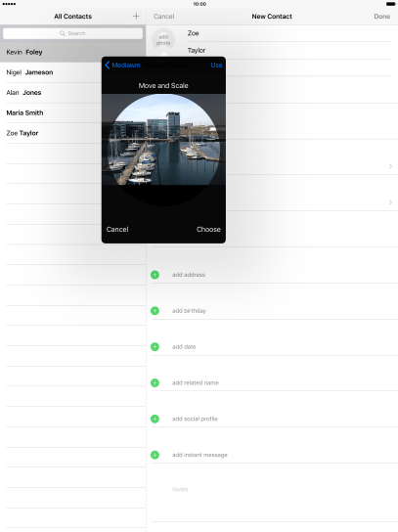Tap the plus icon to add a contact

click(x=136, y=16)
